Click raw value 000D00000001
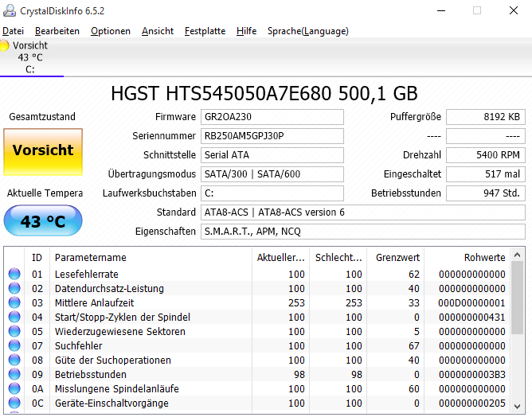 471,302
